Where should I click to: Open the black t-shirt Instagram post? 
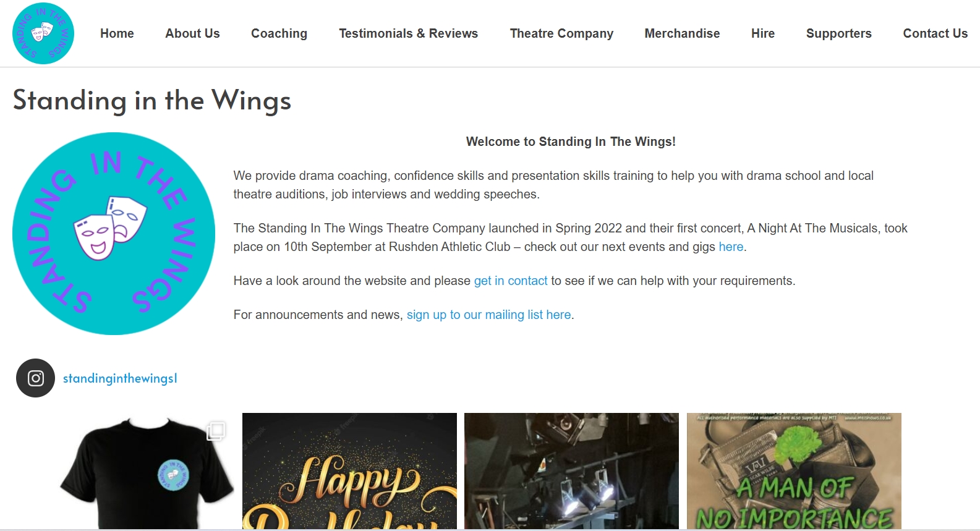pos(127,471)
